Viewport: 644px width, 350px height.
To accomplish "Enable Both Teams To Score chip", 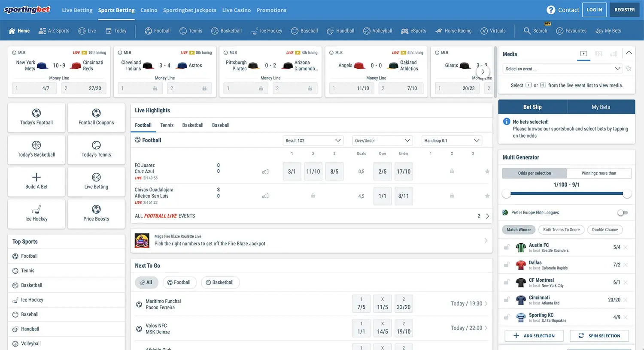I will pyautogui.click(x=561, y=230).
